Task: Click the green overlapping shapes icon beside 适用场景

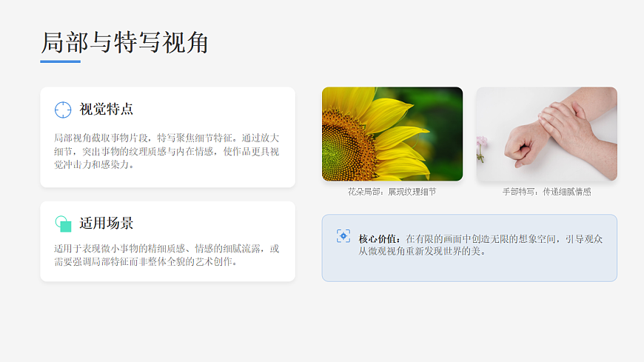Action: 63,224
